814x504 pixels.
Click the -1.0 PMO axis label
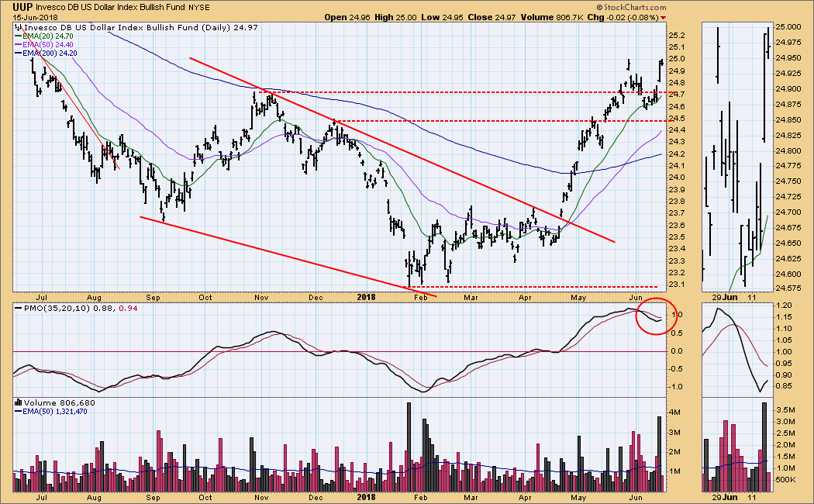tap(675, 387)
